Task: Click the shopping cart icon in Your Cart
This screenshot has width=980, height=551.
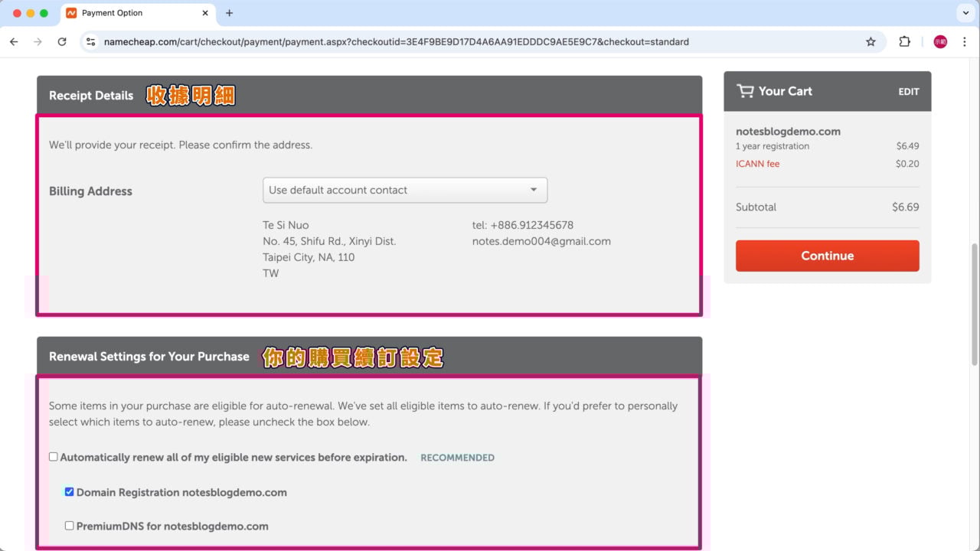Action: pos(744,91)
